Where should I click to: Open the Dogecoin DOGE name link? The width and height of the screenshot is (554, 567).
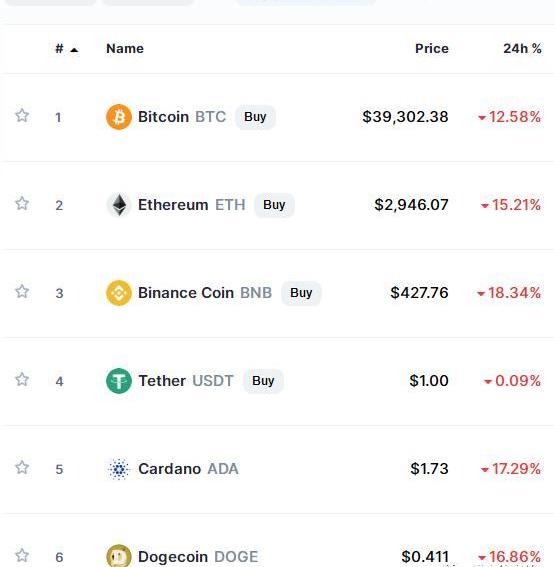(198, 557)
